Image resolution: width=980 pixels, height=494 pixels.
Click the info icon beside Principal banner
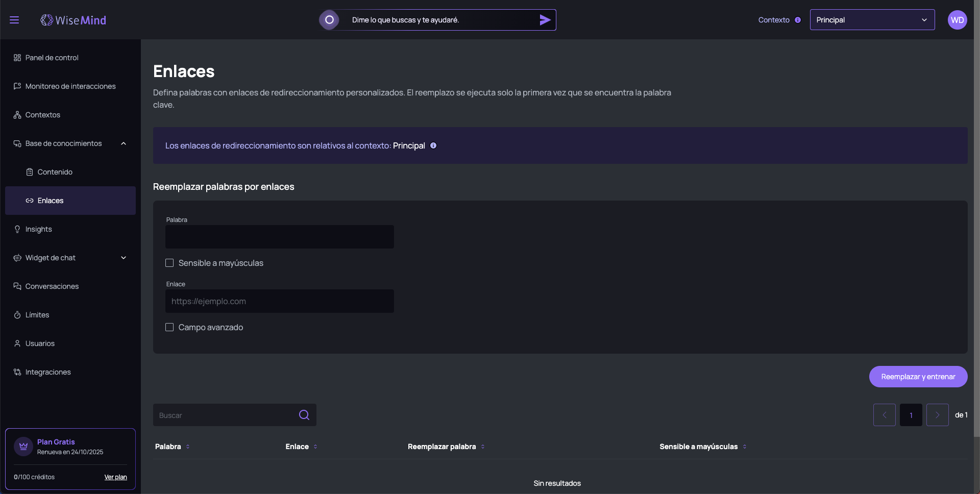(433, 145)
